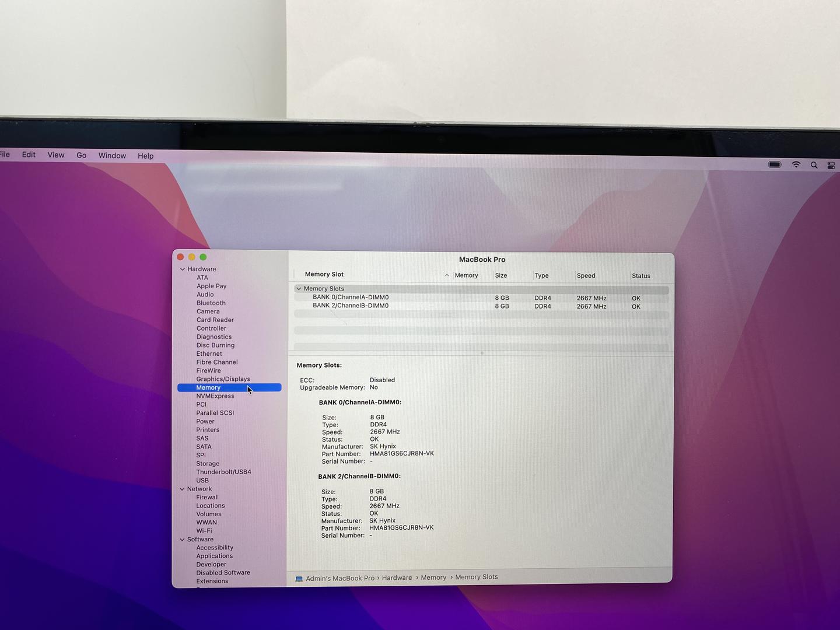Open the View menu
This screenshot has height=630, width=840.
coord(56,155)
